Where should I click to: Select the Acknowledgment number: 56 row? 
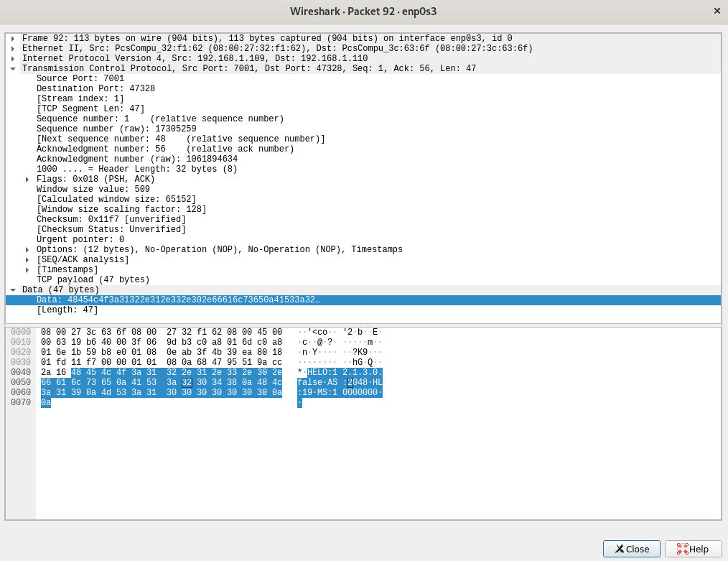click(363, 149)
